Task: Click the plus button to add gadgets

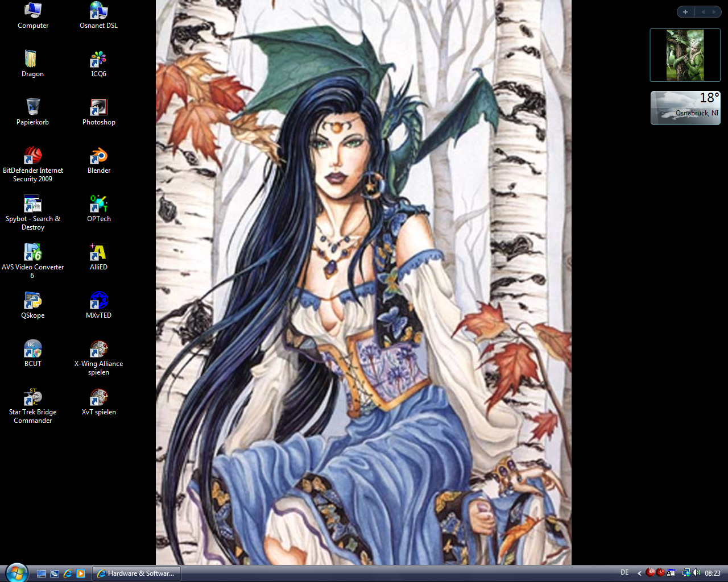Action: (x=685, y=12)
